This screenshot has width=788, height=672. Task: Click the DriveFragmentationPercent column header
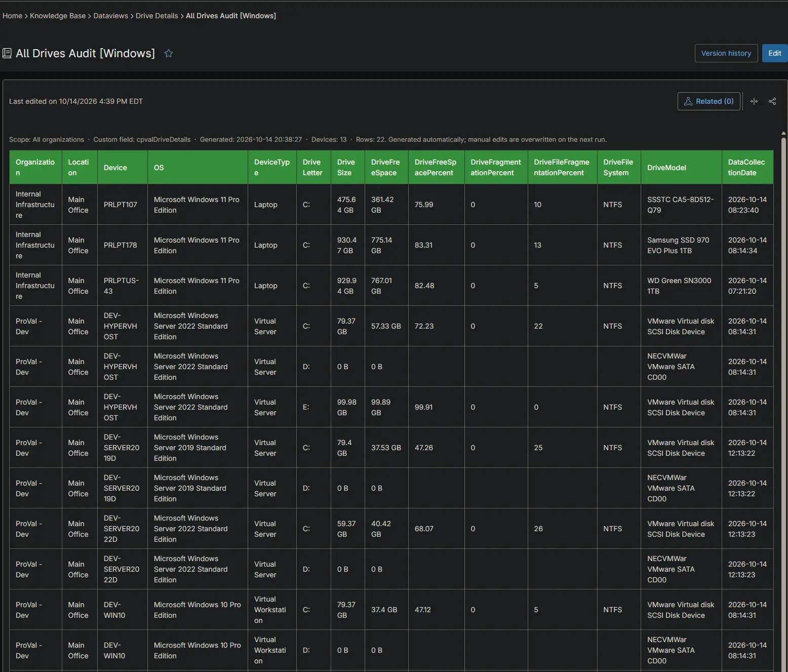[x=496, y=167]
